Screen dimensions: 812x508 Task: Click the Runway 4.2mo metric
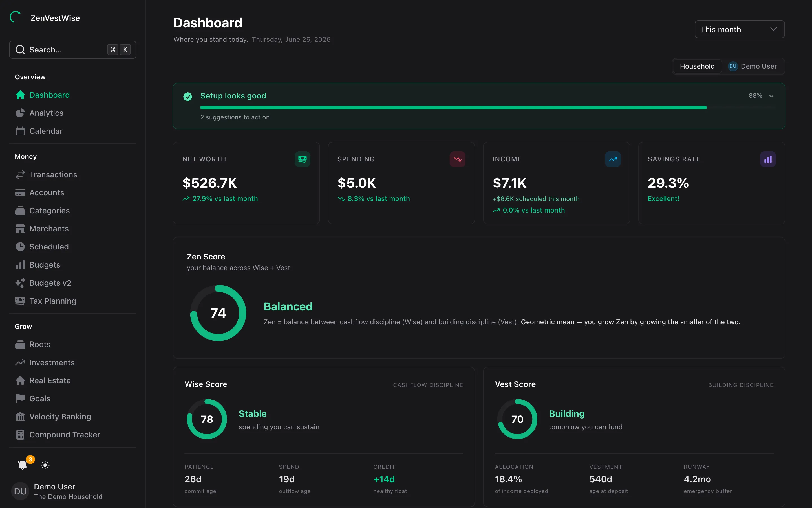click(x=708, y=479)
